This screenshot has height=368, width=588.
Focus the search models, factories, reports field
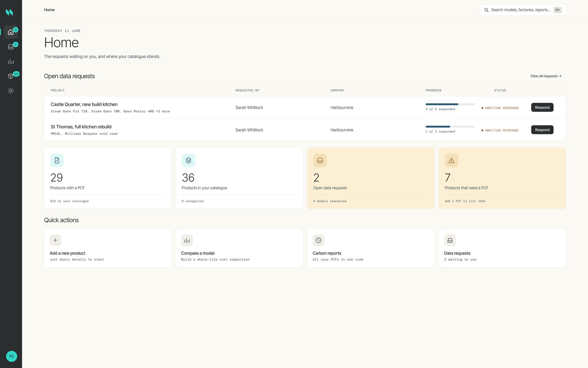click(x=523, y=10)
